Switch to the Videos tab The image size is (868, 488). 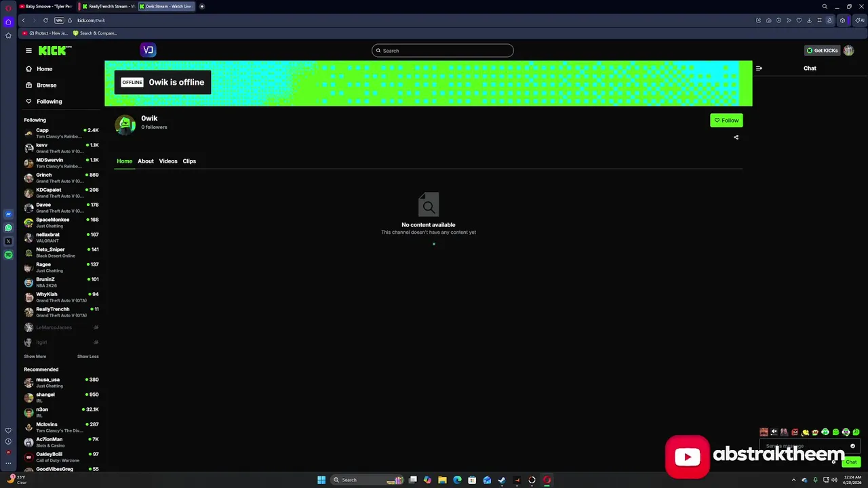point(168,161)
